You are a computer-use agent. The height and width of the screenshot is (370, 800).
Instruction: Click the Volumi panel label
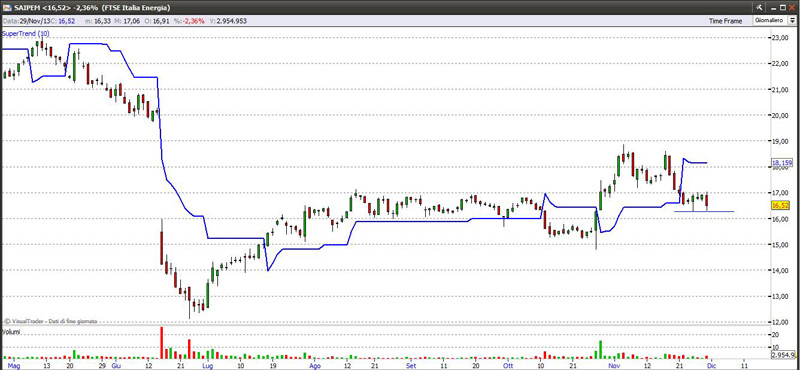click(x=11, y=331)
